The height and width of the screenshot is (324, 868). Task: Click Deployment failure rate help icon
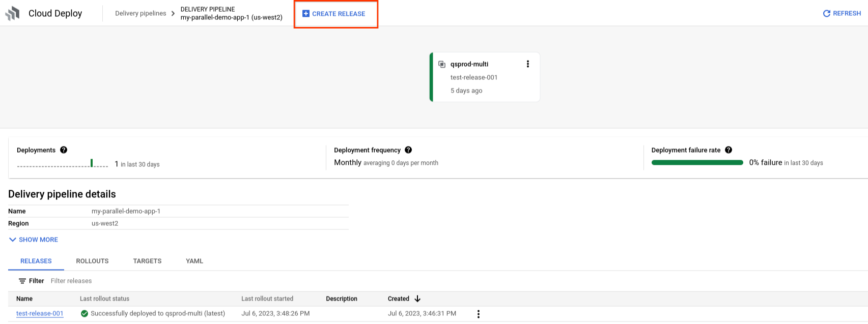click(x=729, y=150)
